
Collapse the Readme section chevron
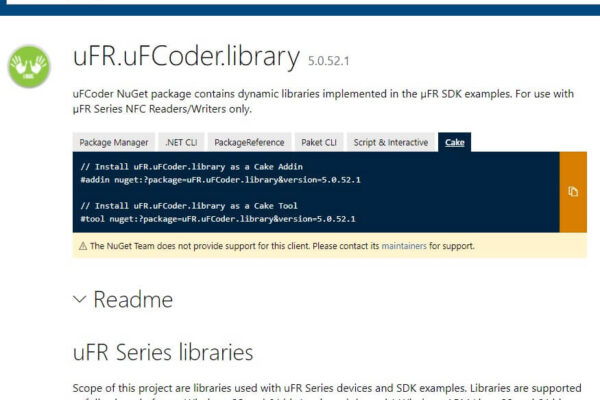(80, 299)
